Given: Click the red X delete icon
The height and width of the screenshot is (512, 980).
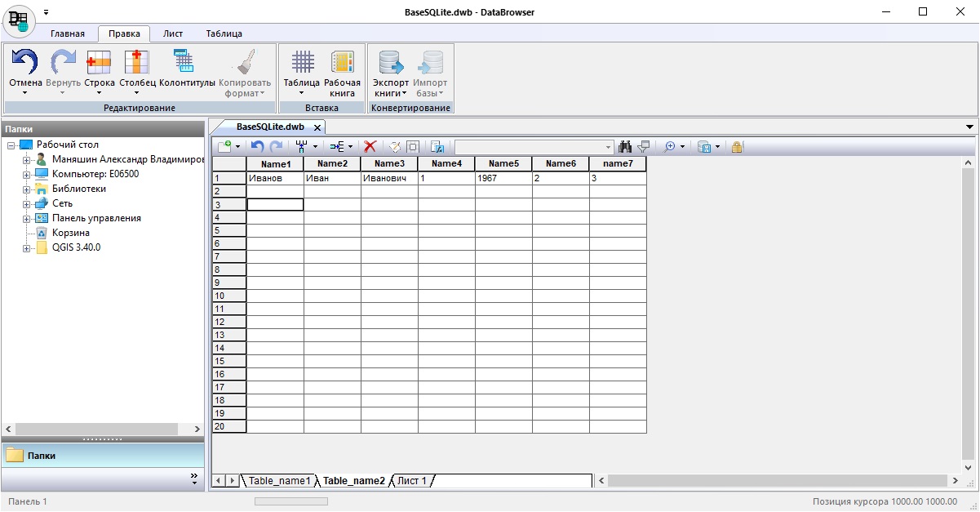Looking at the screenshot, I should pyautogui.click(x=370, y=147).
